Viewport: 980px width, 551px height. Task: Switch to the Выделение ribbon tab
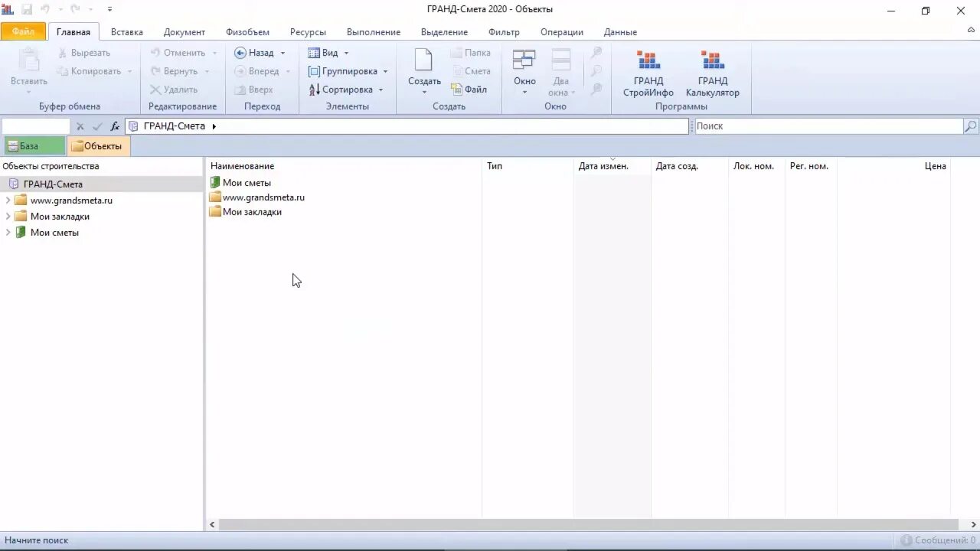(444, 32)
